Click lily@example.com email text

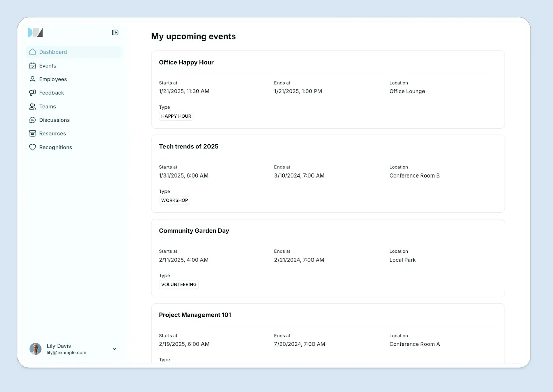[67, 353]
